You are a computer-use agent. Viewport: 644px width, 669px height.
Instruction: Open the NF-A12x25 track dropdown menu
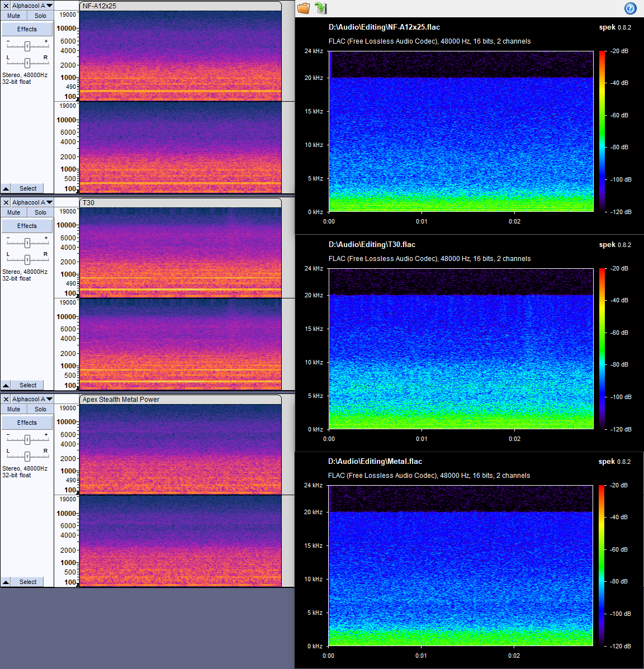(x=32, y=6)
